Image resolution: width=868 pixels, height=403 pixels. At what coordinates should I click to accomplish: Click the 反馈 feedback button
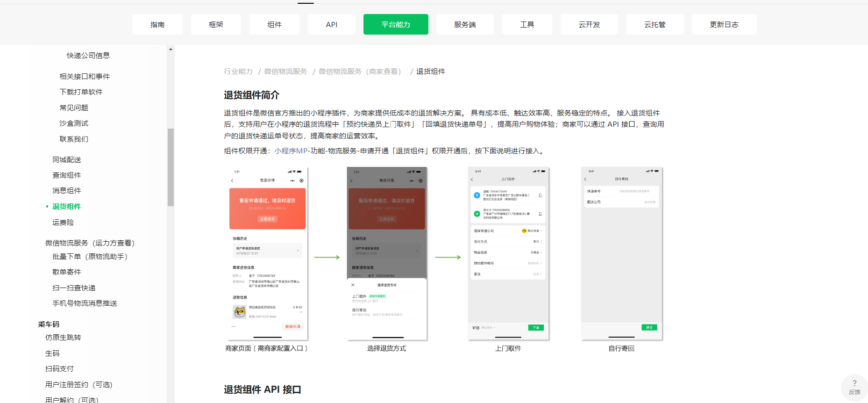[x=854, y=388]
